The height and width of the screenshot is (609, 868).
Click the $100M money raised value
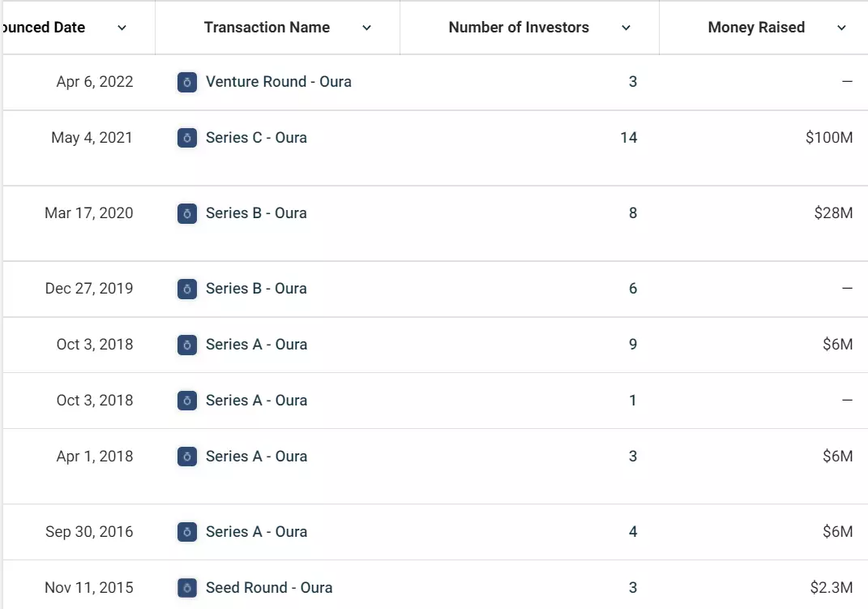tap(828, 138)
